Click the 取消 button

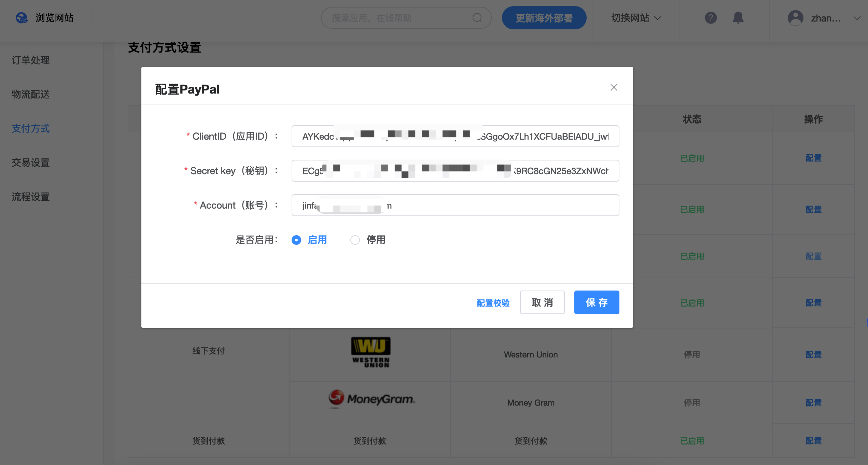click(542, 302)
